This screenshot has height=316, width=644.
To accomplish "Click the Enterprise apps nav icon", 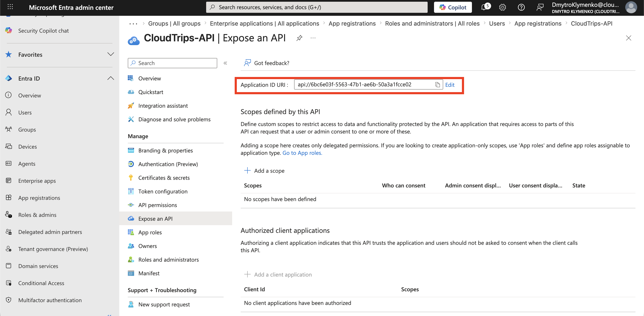I will (x=9, y=180).
